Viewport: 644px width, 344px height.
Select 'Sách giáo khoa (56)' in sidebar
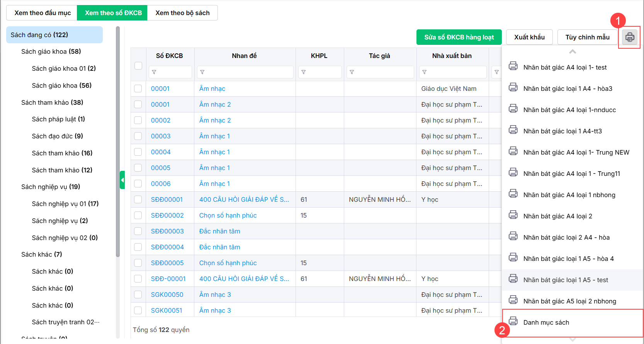[x=62, y=85]
